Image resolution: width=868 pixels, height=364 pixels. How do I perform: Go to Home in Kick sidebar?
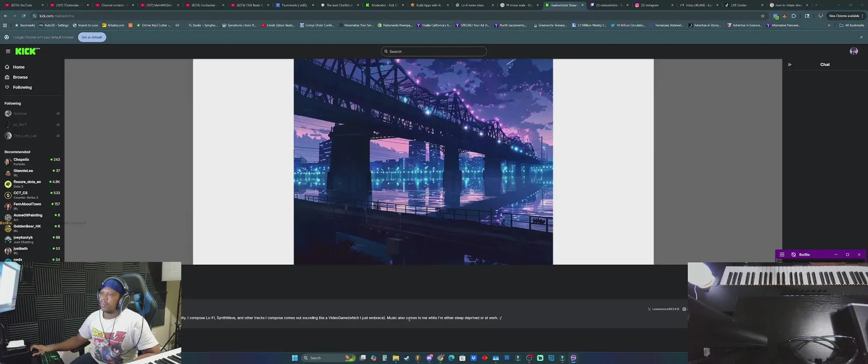(x=19, y=67)
